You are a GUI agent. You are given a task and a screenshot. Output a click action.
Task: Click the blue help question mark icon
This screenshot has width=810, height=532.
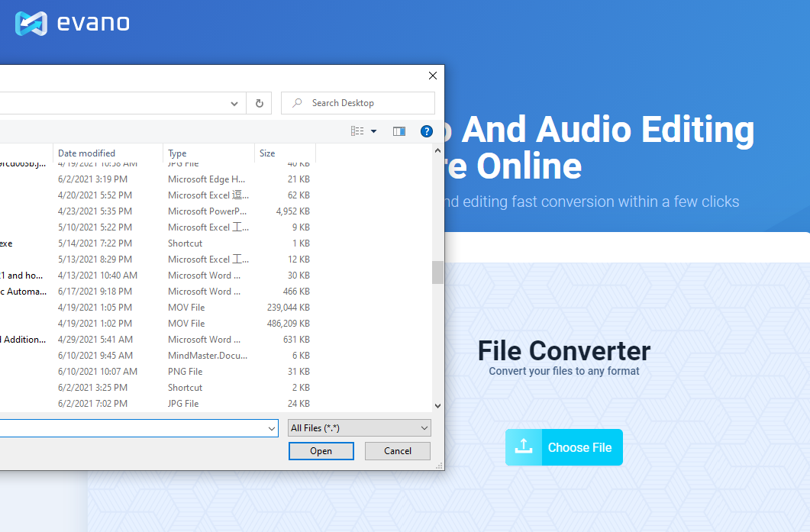point(427,131)
